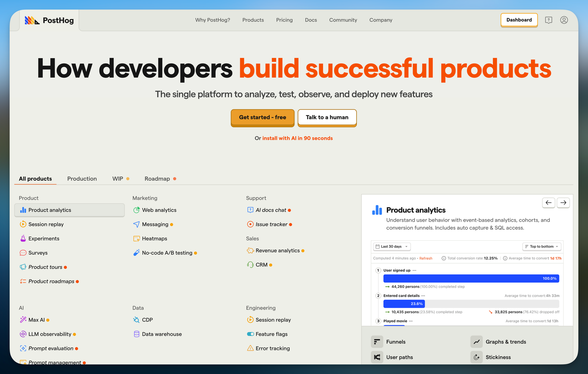Viewport: 588px width, 374px height.
Task: Click Get started - free button
Action: pyautogui.click(x=263, y=118)
